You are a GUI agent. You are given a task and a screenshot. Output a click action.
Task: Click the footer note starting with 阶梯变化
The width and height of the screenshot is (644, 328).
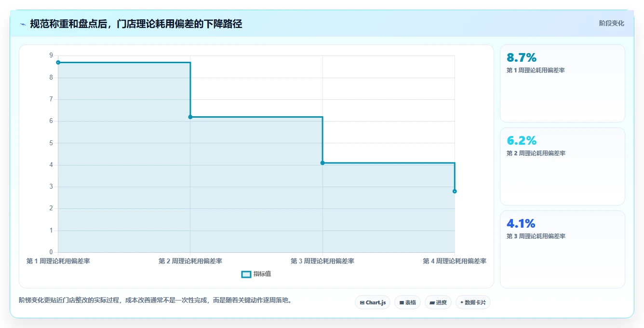click(155, 300)
